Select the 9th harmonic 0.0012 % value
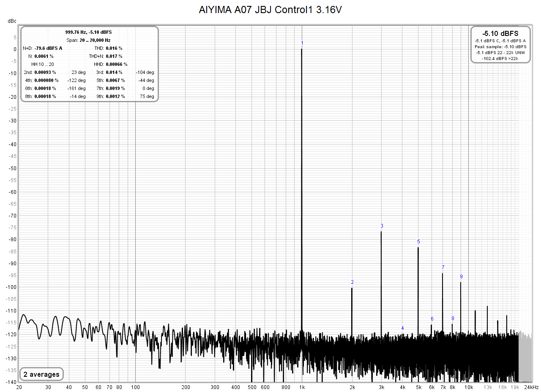541x392 pixels. [115, 96]
